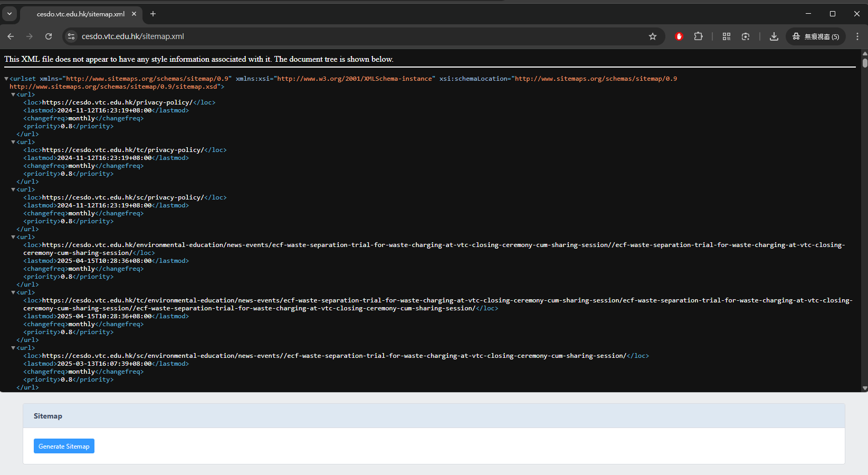Open the ad blocker extension icon
This screenshot has width=868, height=475.
[679, 36]
